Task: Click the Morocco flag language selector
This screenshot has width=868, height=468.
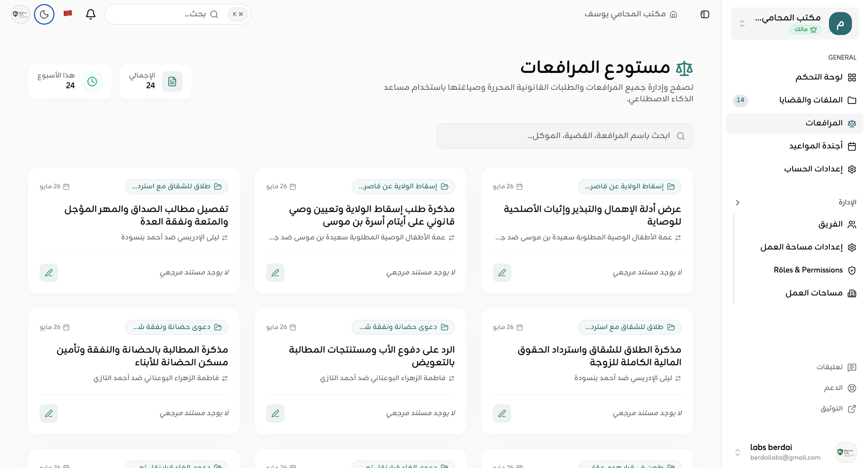Action: point(68,13)
